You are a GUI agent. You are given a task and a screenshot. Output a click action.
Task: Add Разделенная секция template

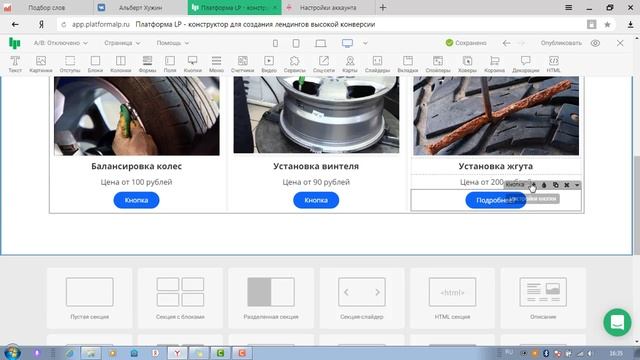[271, 298]
